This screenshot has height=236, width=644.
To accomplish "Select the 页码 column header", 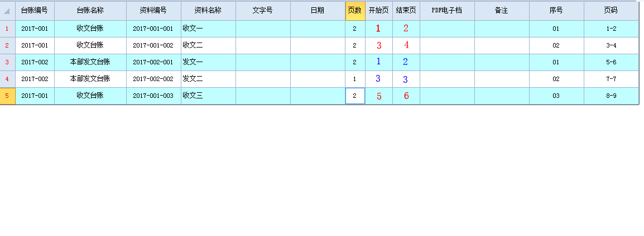I will click(x=611, y=11).
